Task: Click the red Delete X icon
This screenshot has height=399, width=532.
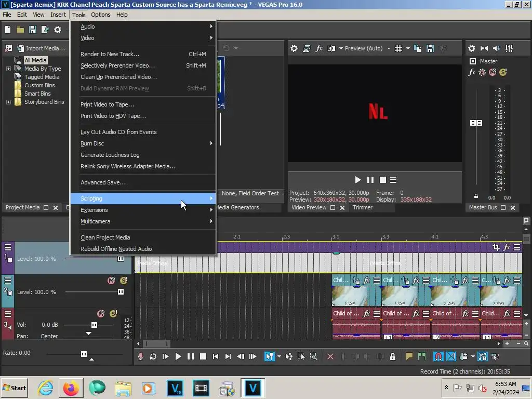Action: pos(330,356)
